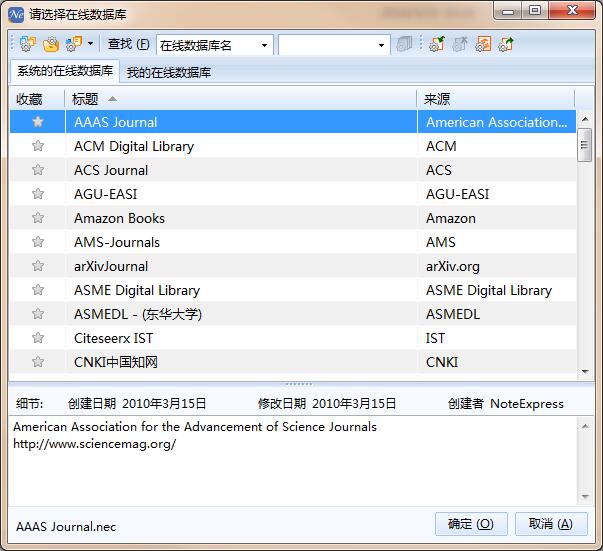Toggle favorite star for Citeseerx IST
The width and height of the screenshot is (603, 551).
pos(38,338)
